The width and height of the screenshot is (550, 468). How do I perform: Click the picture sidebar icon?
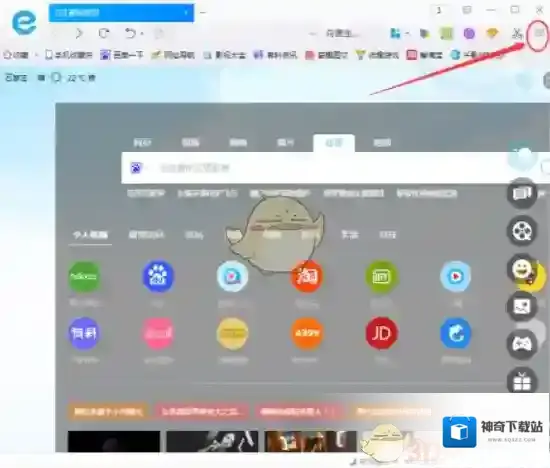click(522, 307)
